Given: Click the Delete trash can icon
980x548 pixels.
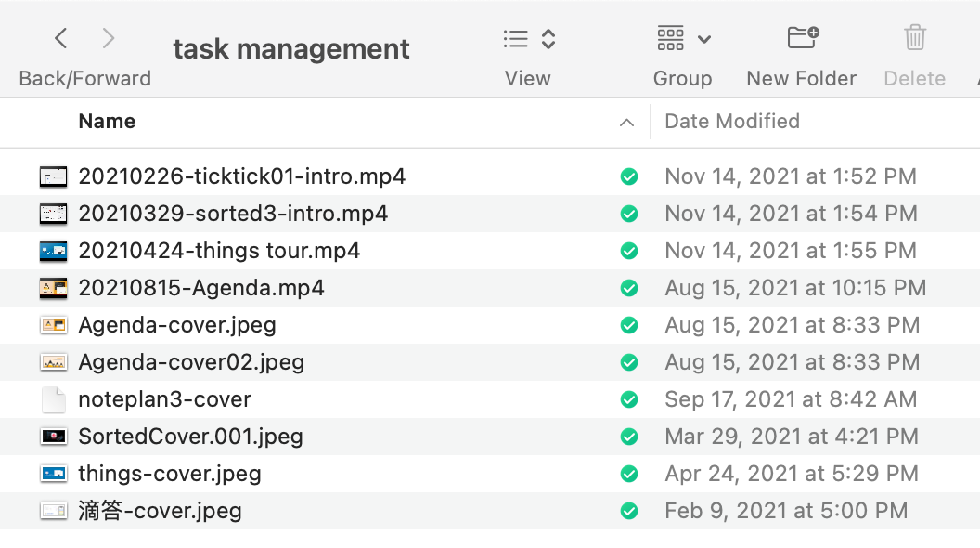Looking at the screenshot, I should pos(915,37).
